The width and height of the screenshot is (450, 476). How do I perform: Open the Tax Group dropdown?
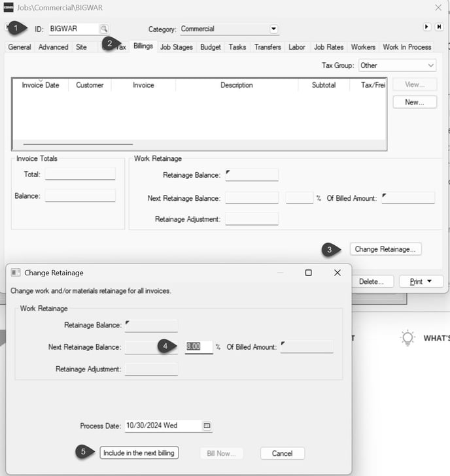pos(430,65)
